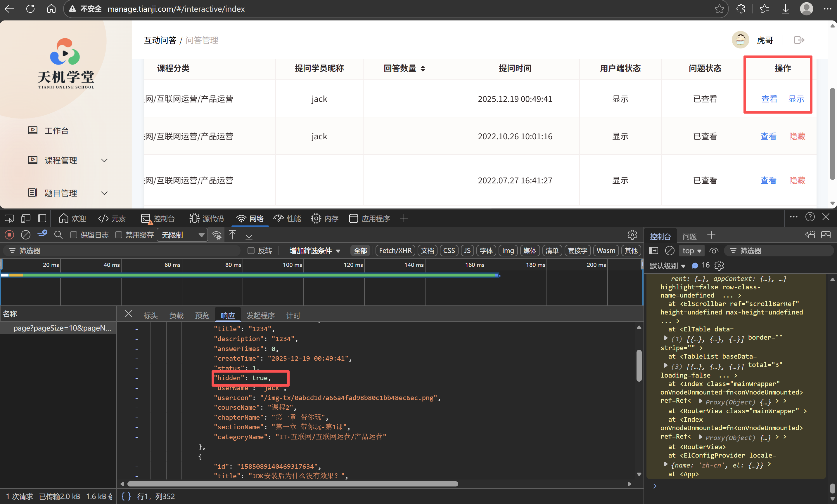Click the export HAR download arrow

(x=249, y=235)
